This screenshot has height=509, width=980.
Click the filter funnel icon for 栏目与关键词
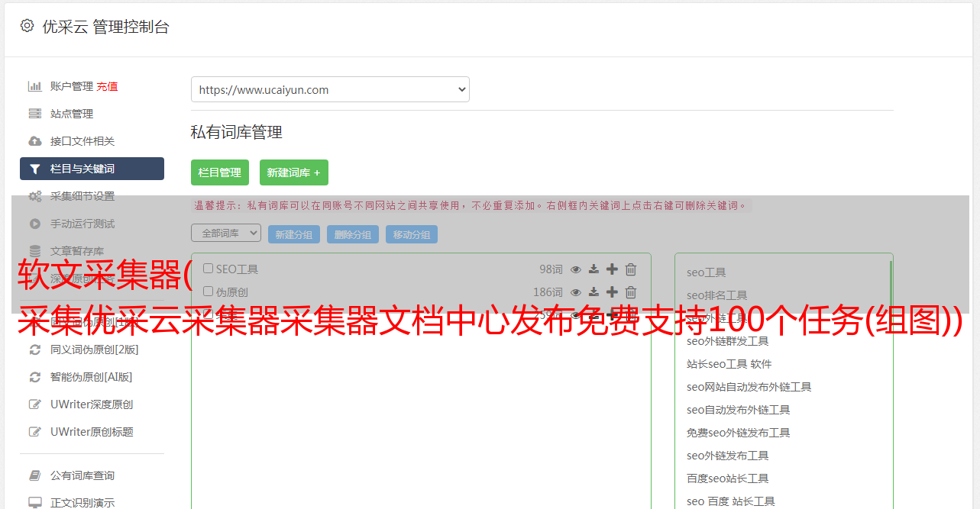coord(35,169)
